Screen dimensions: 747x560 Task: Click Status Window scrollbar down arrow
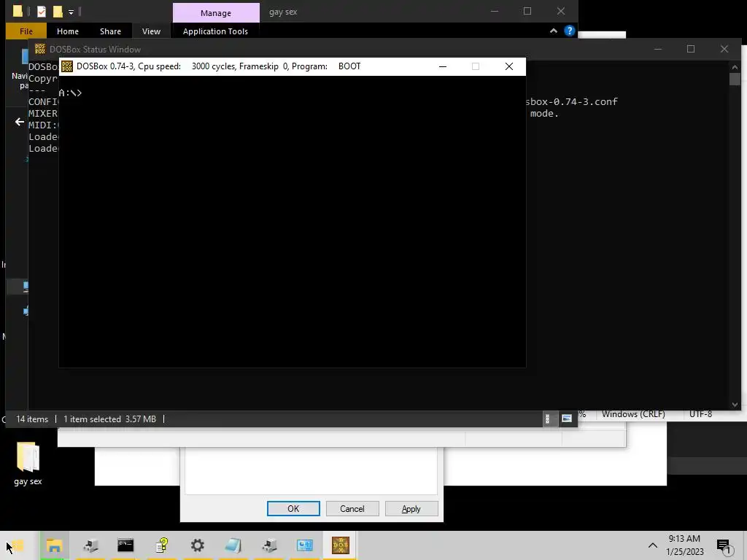coord(735,404)
